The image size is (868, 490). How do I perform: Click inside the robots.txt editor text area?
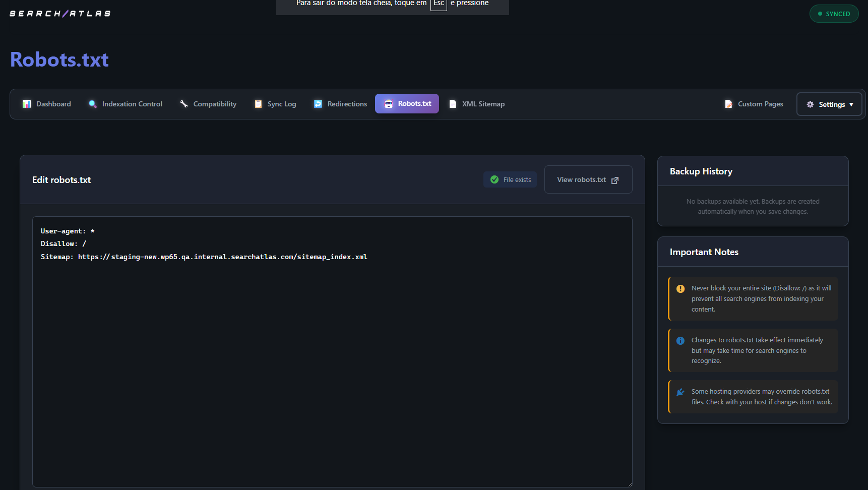[x=332, y=353]
